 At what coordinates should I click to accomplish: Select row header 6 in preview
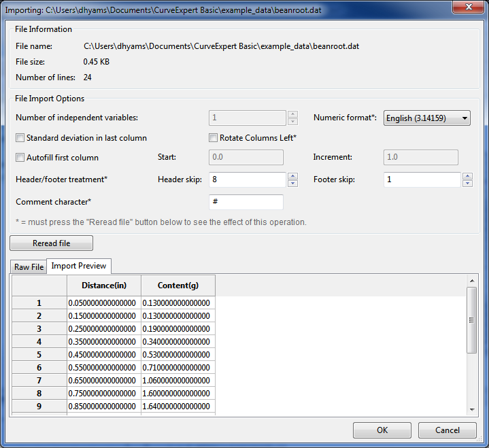pyautogui.click(x=39, y=368)
